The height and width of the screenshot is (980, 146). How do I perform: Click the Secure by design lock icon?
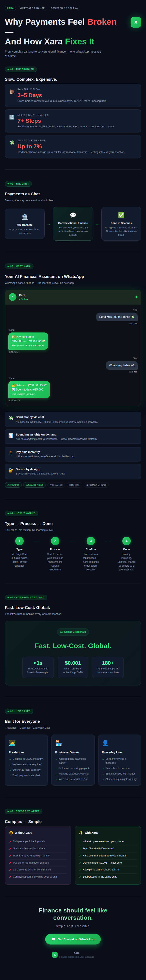(x=11, y=470)
